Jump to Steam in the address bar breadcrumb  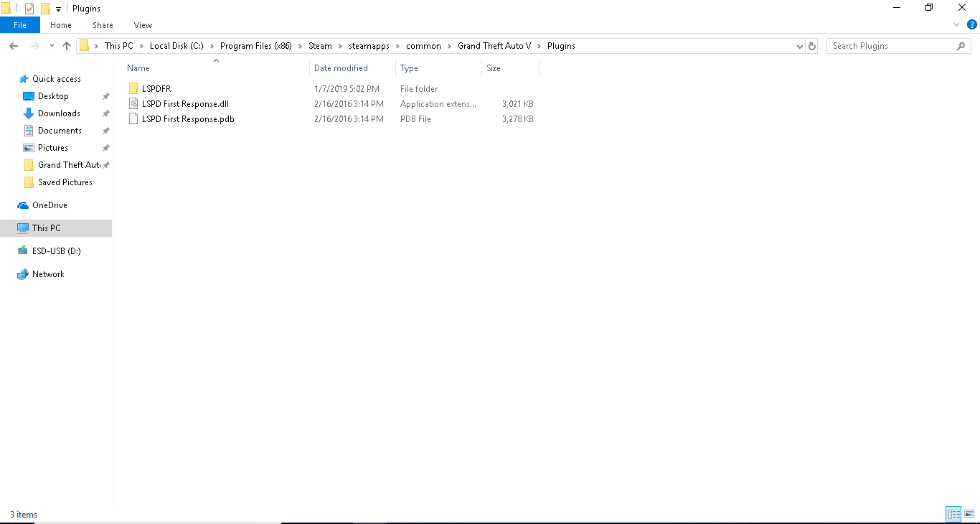click(x=320, y=46)
